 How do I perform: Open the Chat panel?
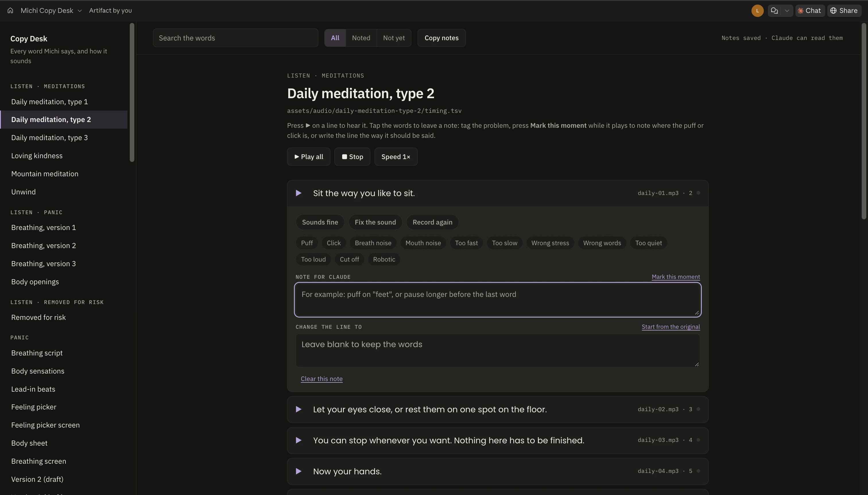(x=809, y=11)
